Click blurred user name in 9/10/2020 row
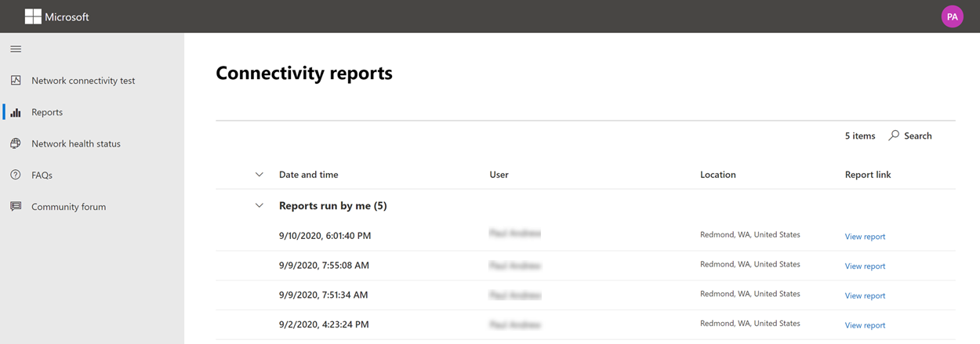The height and width of the screenshot is (344, 980). click(515, 234)
